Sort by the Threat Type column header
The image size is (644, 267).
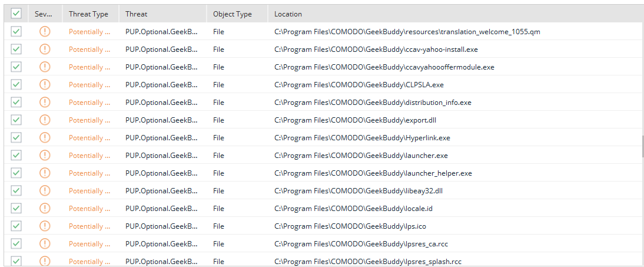[x=91, y=14]
